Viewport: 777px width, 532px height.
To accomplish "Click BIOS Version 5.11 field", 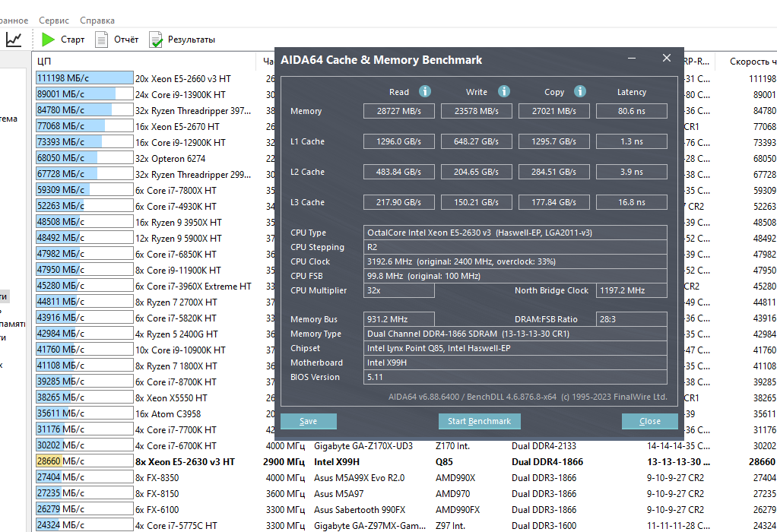I will (515, 377).
